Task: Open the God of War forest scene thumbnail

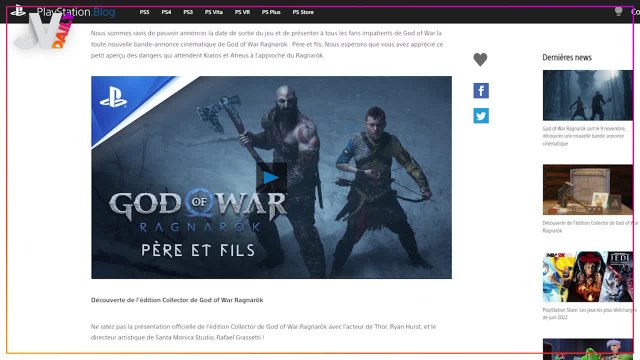Action: (588, 95)
